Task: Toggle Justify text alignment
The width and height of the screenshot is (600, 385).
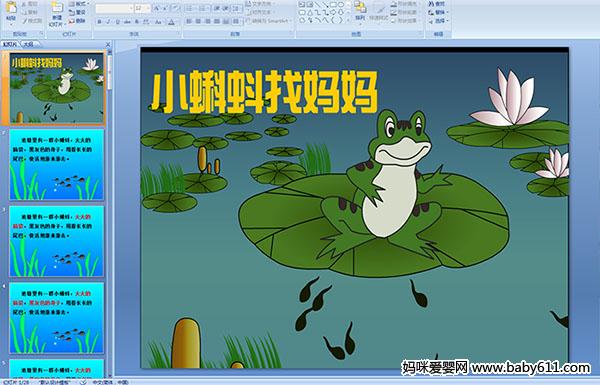Action: coord(217,21)
